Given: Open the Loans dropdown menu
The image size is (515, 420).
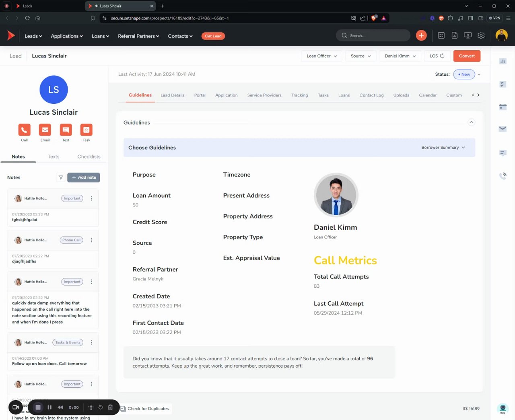Looking at the screenshot, I should tap(100, 36).
